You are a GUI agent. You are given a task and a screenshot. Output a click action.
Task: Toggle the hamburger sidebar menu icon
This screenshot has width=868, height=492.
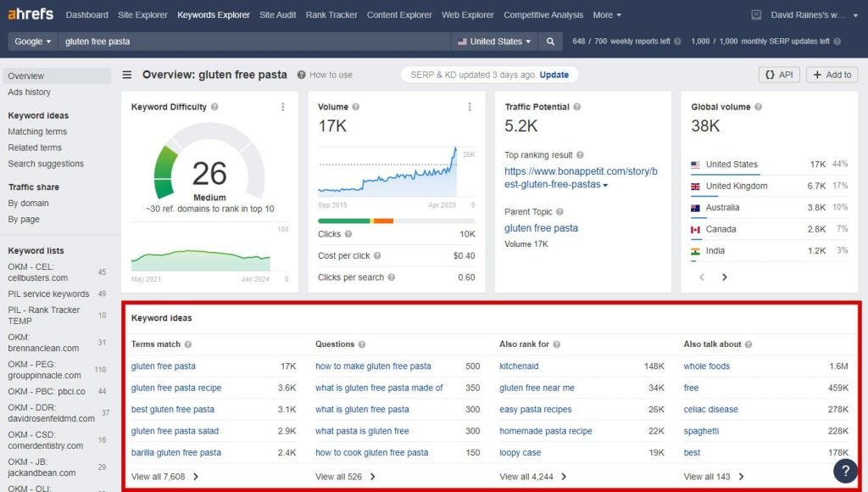coord(127,75)
